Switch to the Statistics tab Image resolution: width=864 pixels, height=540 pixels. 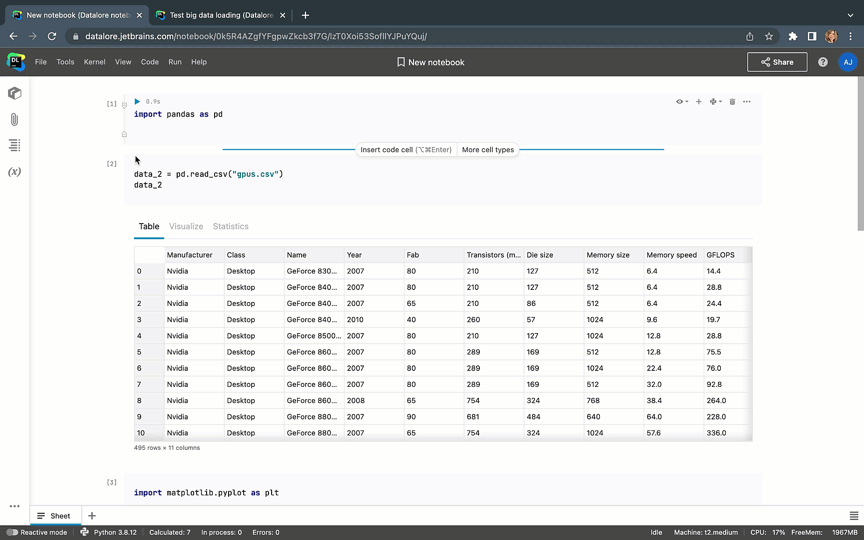(x=230, y=227)
